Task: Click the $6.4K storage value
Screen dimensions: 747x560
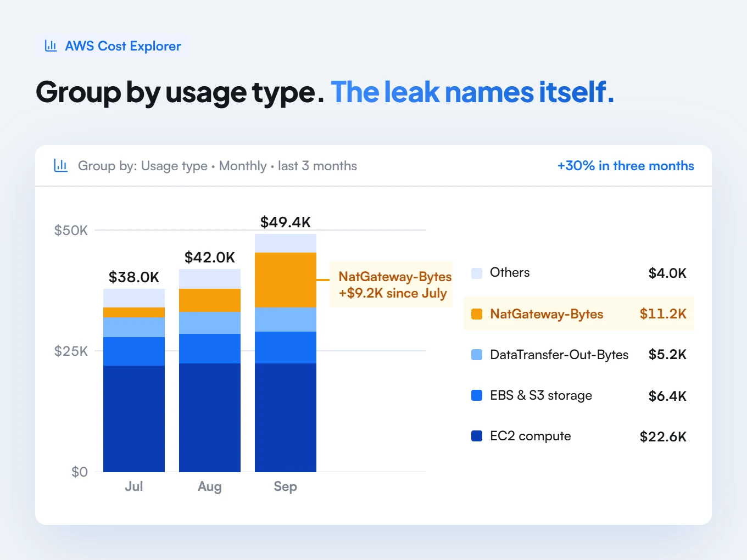Action: click(667, 396)
